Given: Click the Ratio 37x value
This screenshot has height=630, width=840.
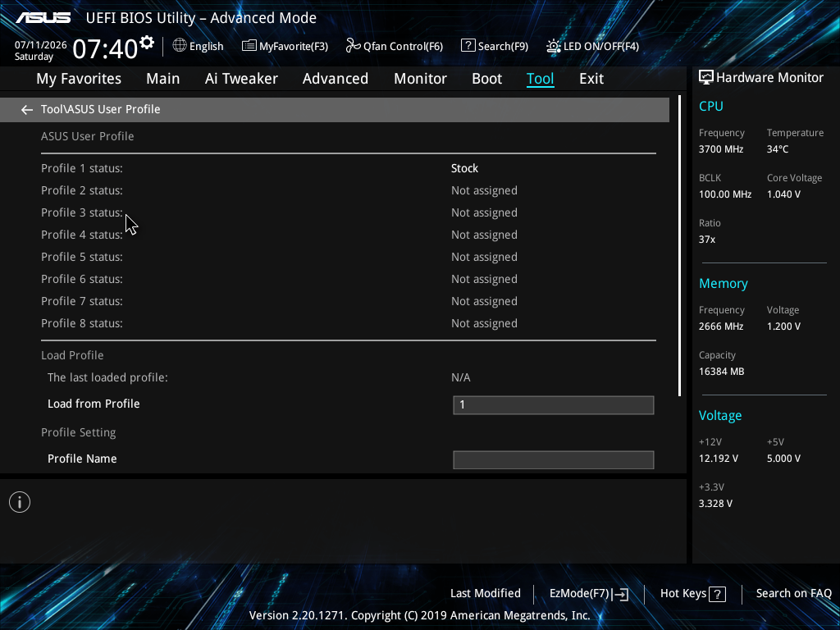Looking at the screenshot, I should [706, 240].
